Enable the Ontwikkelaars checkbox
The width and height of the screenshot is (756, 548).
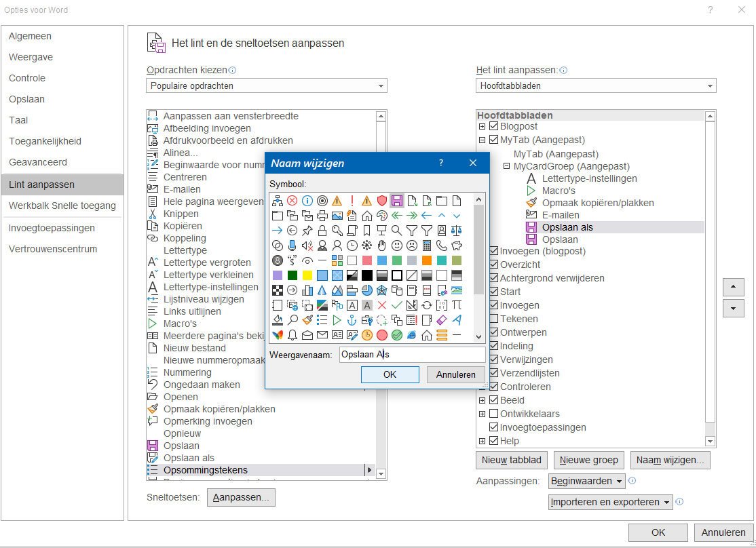494,414
